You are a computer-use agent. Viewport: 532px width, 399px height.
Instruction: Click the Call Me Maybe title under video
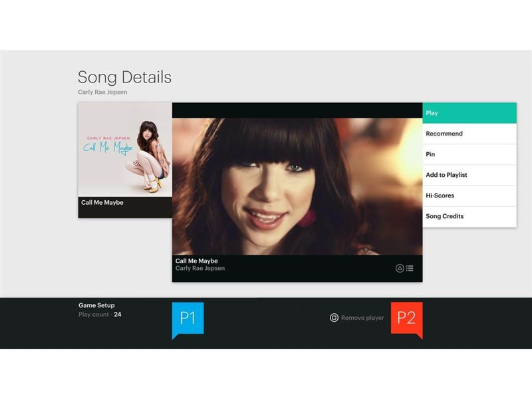coord(196,261)
